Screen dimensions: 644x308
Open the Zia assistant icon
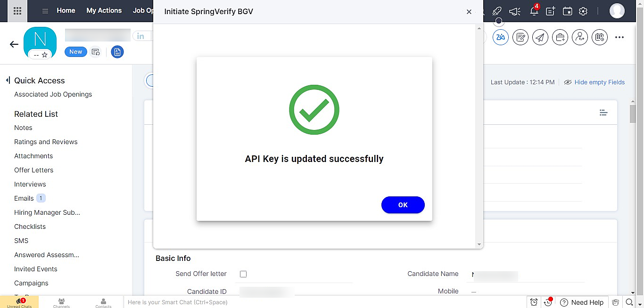(500, 37)
